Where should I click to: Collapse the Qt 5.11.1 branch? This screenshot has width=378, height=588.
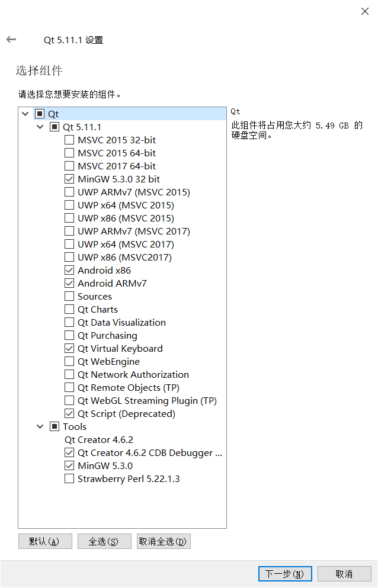point(40,127)
